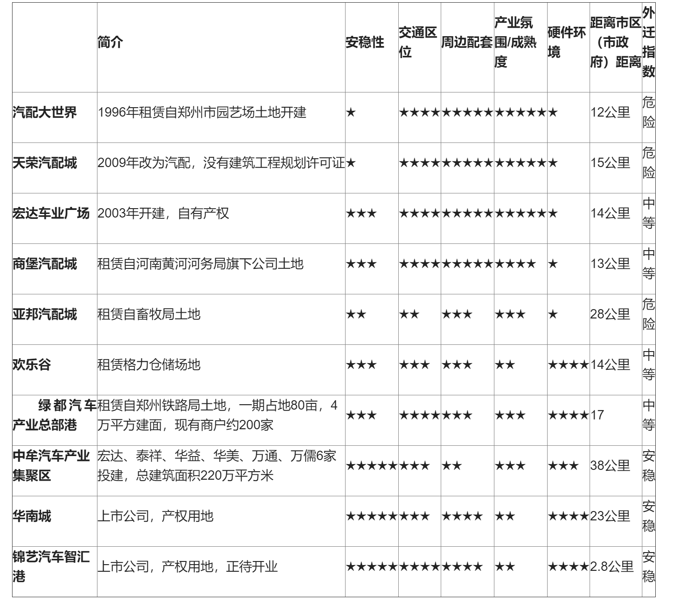The height and width of the screenshot is (599, 700).
Task: Click the 2009年改为汽配 description cell
Action: 221,163
